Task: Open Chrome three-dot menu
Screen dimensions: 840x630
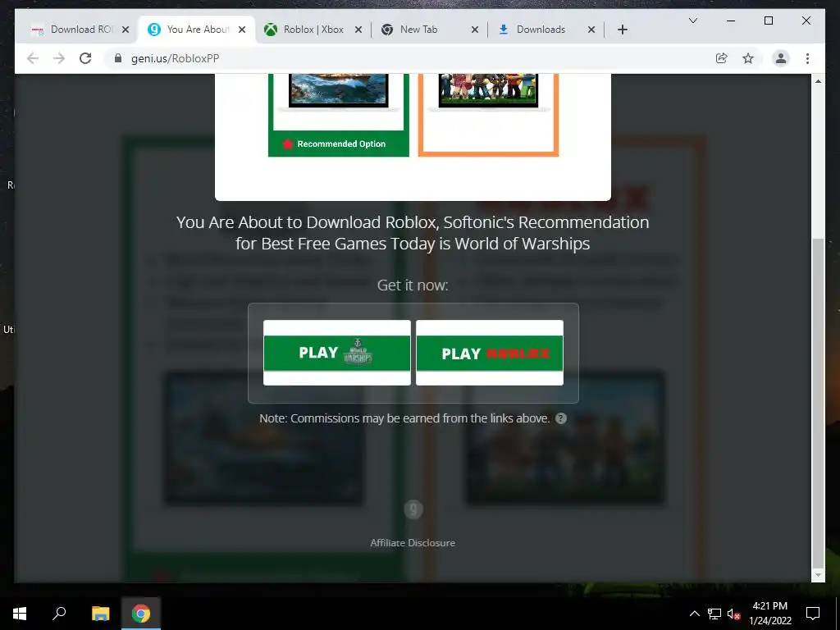Action: click(807, 58)
